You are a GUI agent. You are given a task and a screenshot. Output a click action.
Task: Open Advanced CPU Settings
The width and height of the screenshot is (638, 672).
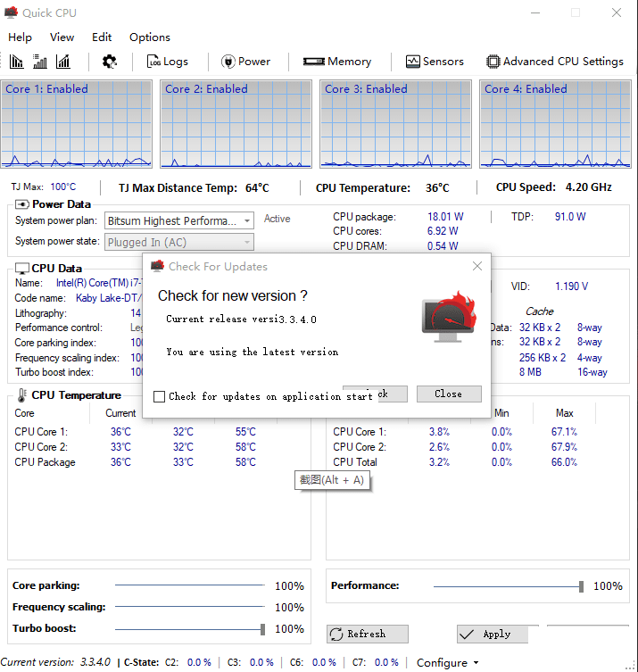[555, 62]
